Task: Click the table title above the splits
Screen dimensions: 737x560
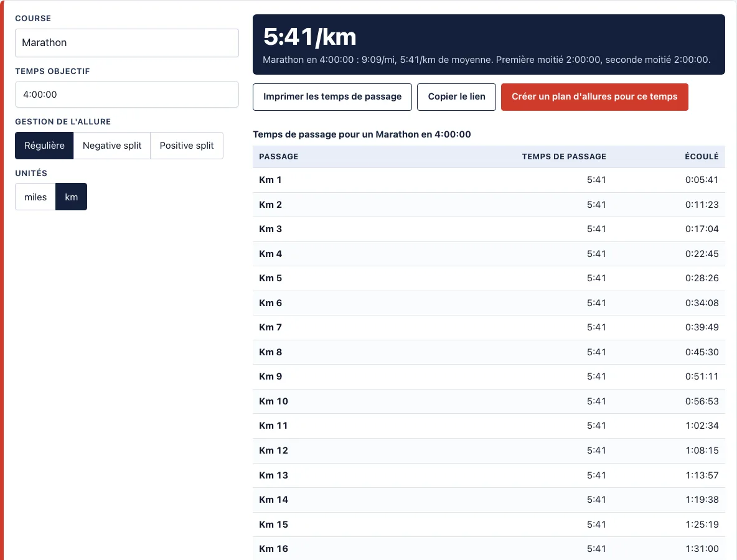Action: [x=362, y=134]
